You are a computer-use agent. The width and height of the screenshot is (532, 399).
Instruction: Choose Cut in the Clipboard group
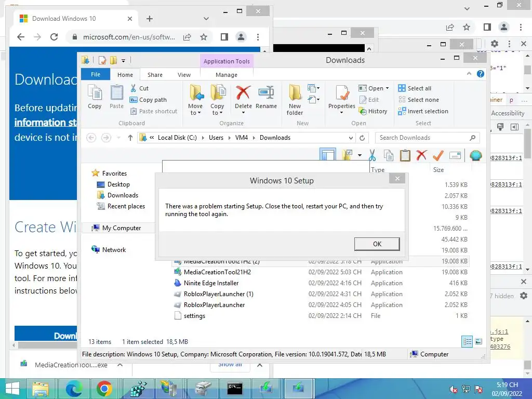click(139, 88)
